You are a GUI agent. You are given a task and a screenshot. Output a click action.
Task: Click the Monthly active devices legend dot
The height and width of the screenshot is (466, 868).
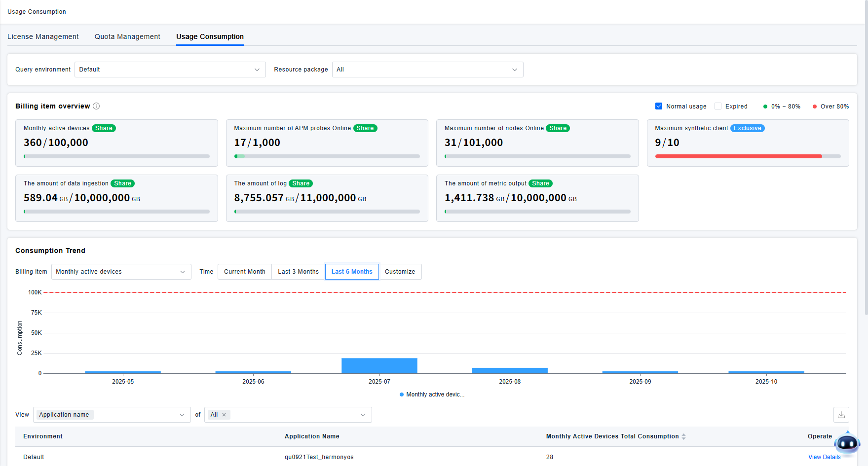402,394
